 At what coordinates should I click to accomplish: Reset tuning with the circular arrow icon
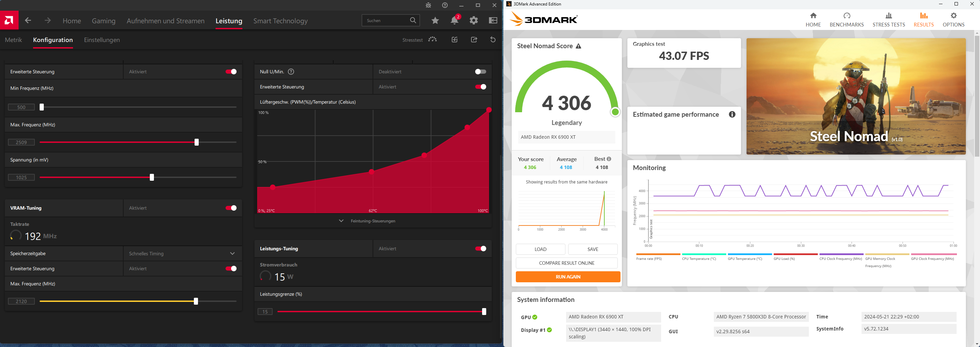point(493,40)
